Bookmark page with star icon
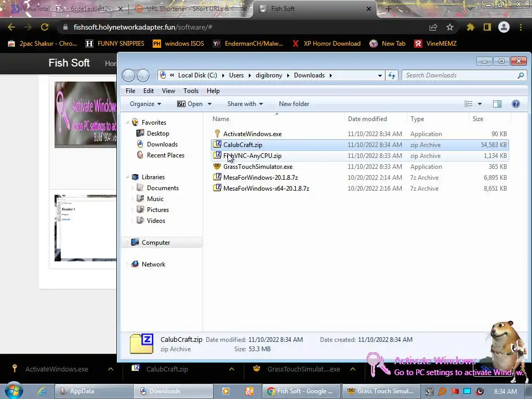The width and height of the screenshot is (532, 399). pos(450,27)
